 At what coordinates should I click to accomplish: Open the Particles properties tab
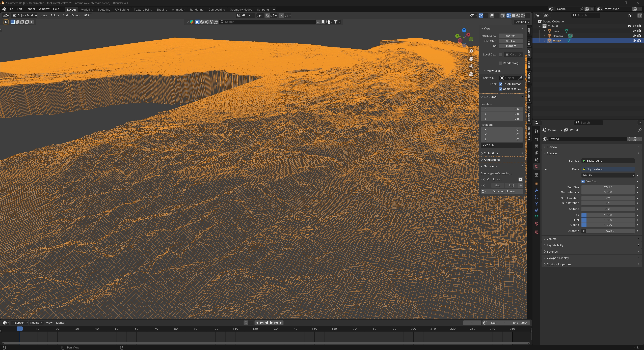[536, 197]
